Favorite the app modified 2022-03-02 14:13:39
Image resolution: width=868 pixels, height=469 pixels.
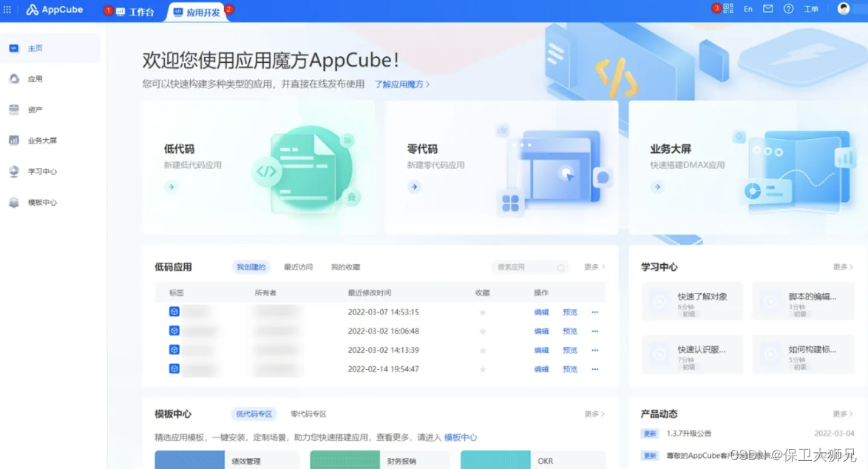point(483,350)
